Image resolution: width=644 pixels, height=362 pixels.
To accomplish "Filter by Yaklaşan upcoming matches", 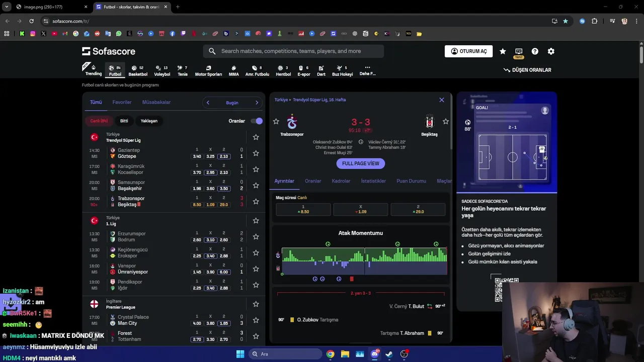I will point(149,121).
